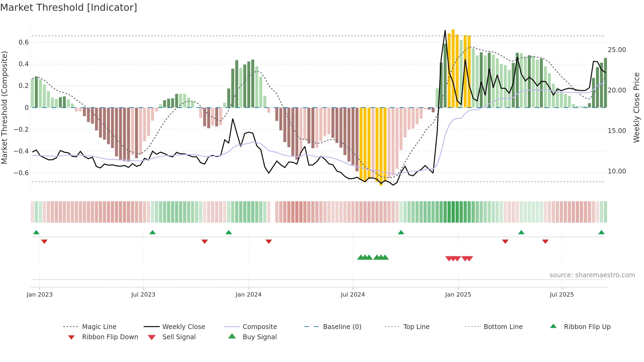Click the red flip-down triangle between Jul 2023 and Jan 2024
The width and height of the screenshot is (644, 362).
204,242
